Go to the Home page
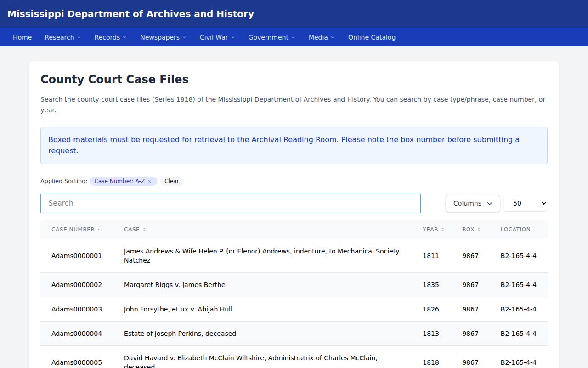588x368 pixels. (22, 37)
